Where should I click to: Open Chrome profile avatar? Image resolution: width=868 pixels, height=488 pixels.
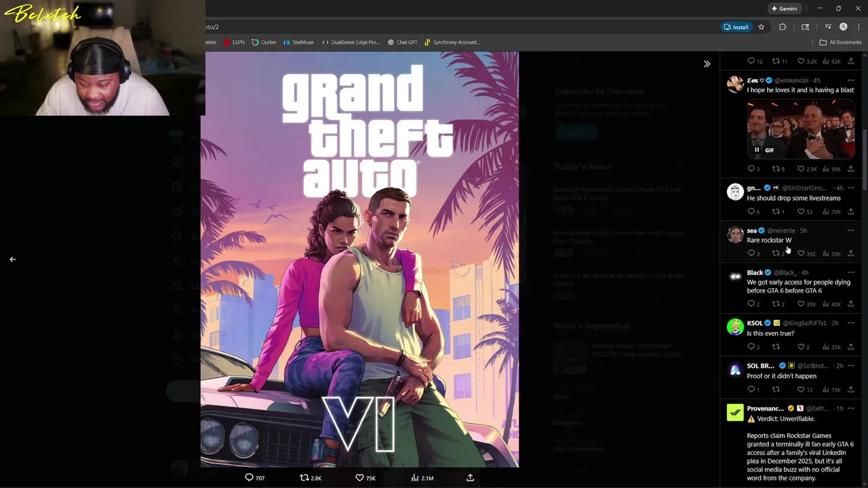(844, 27)
